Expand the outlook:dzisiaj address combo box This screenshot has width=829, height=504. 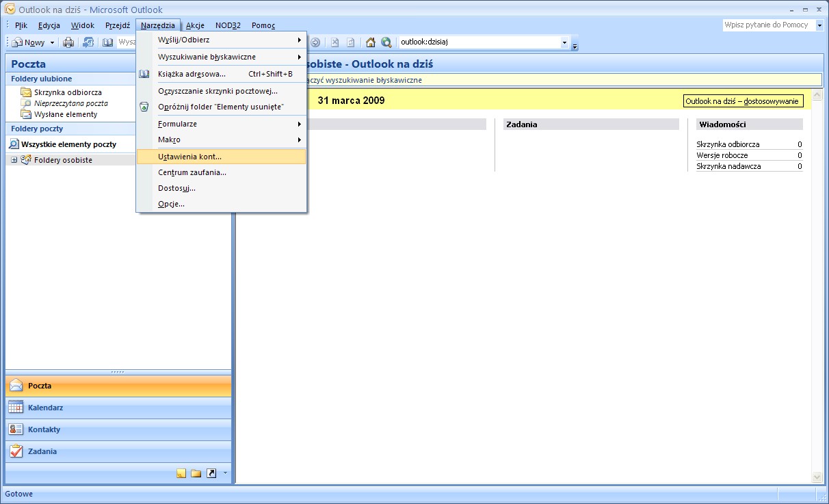[x=565, y=42]
